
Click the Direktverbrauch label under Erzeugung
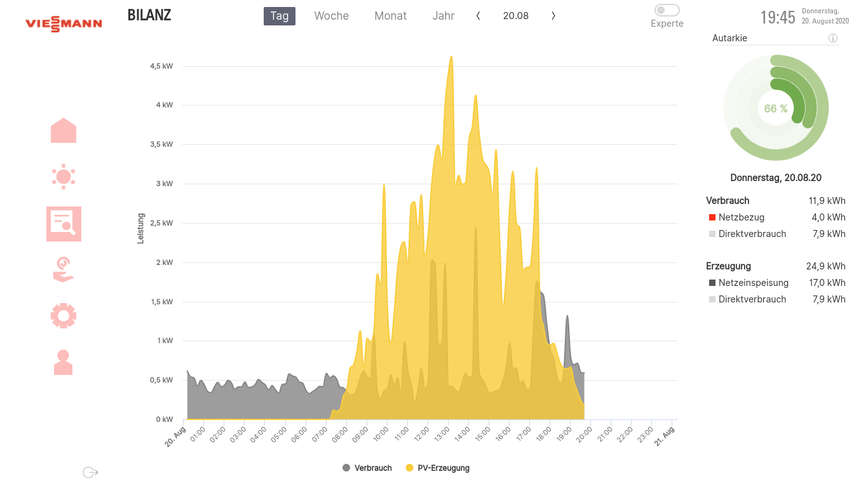pyautogui.click(x=752, y=299)
